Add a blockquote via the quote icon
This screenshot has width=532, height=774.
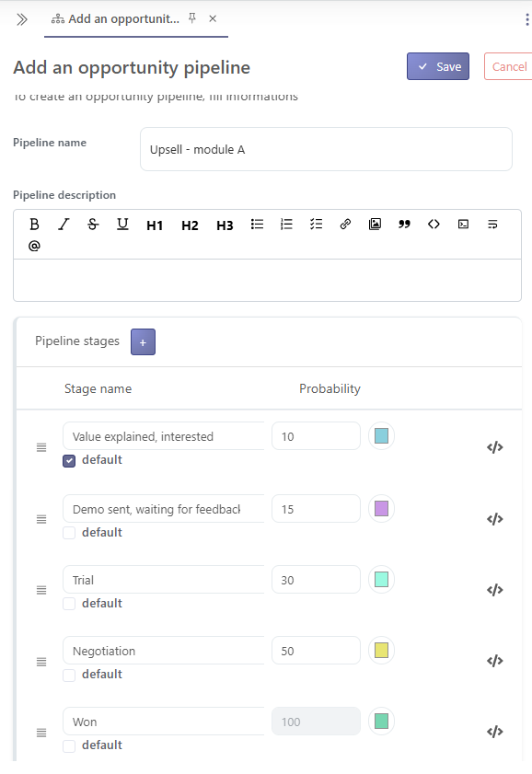(x=405, y=225)
